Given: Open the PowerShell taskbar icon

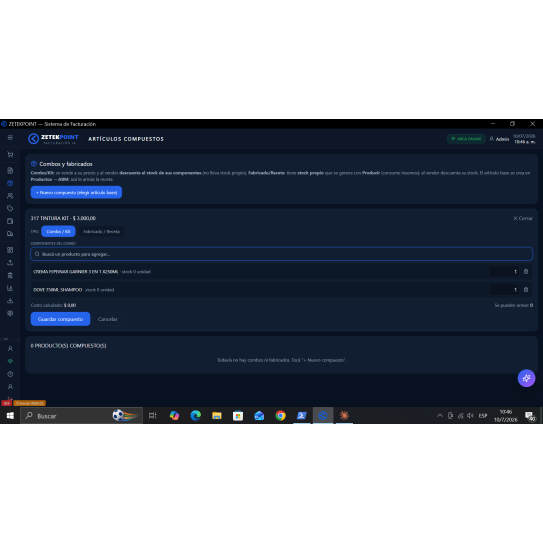Looking at the screenshot, I should 302,416.
